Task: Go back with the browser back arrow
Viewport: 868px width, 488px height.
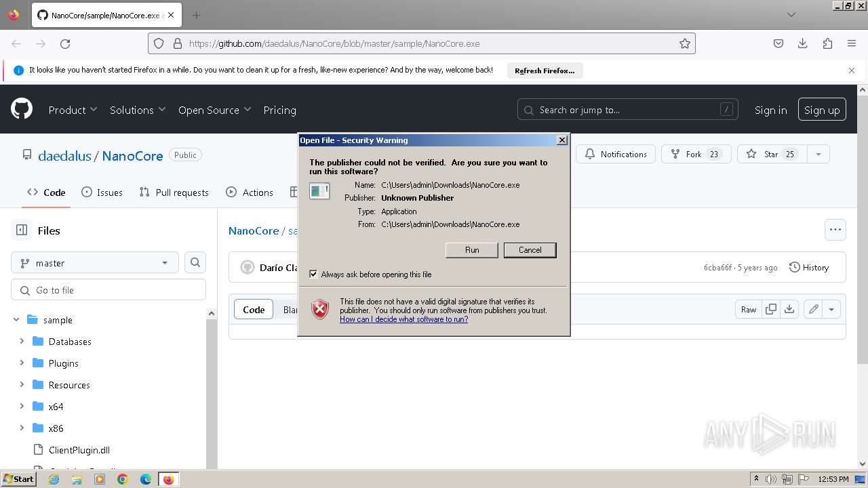Action: click(x=16, y=43)
